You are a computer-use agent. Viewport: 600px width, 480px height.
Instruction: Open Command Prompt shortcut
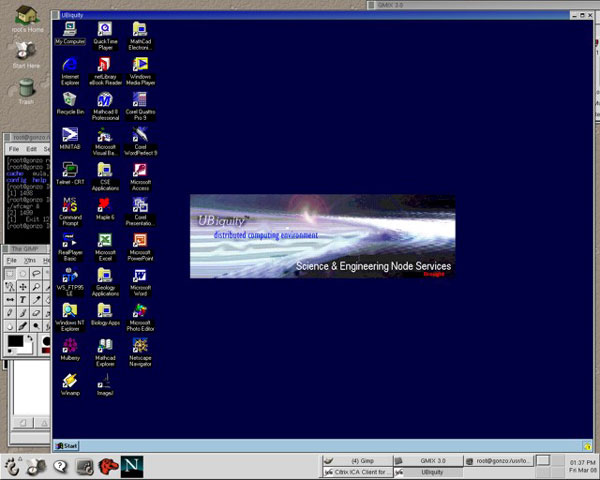(70, 212)
